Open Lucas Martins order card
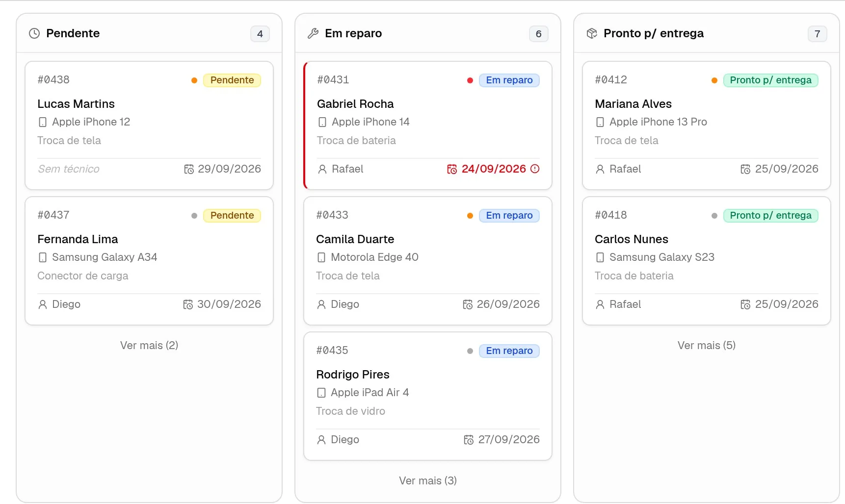This screenshot has width=845, height=504. (149, 126)
